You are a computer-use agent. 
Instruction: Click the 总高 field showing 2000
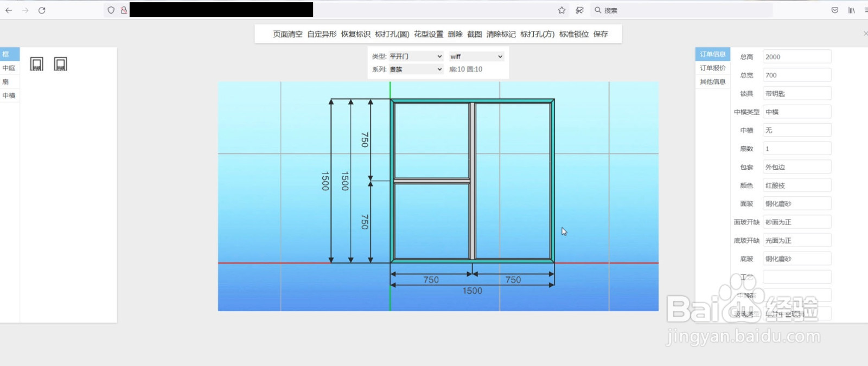(x=797, y=57)
